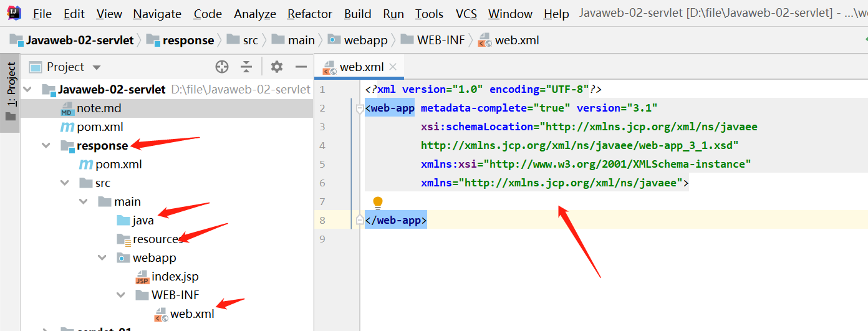This screenshot has height=331, width=868.
Task: Select the WEB-INF breadcrumb
Action: coord(433,40)
